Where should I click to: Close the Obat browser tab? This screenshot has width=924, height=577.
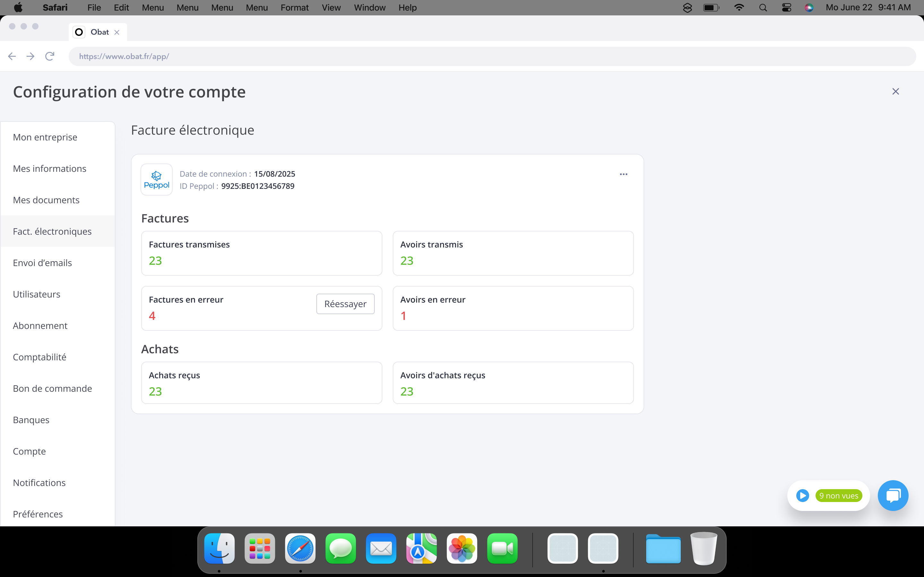click(x=117, y=32)
